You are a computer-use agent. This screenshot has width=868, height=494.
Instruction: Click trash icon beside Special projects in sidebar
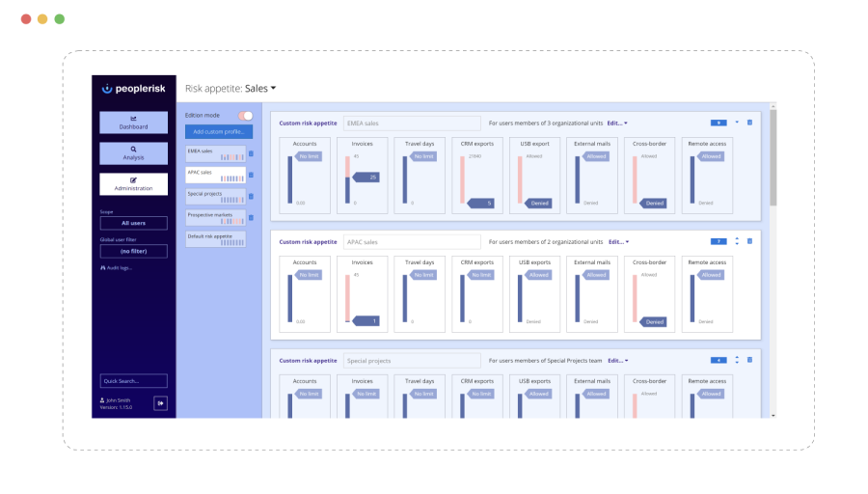pyautogui.click(x=251, y=196)
